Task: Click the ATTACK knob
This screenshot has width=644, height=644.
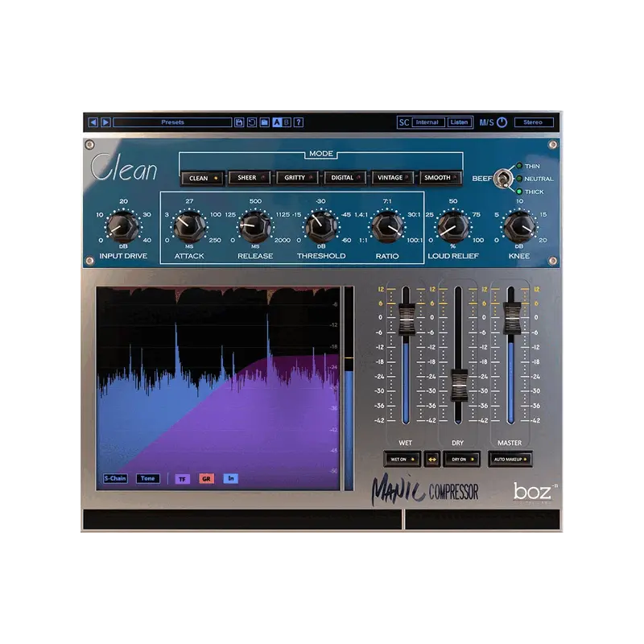Action: [x=189, y=227]
